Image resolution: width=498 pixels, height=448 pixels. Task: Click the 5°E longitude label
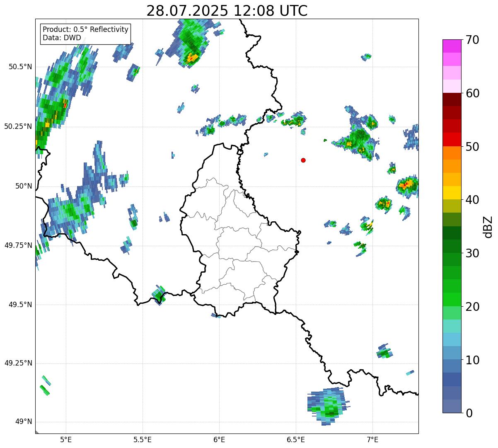[x=66, y=440]
